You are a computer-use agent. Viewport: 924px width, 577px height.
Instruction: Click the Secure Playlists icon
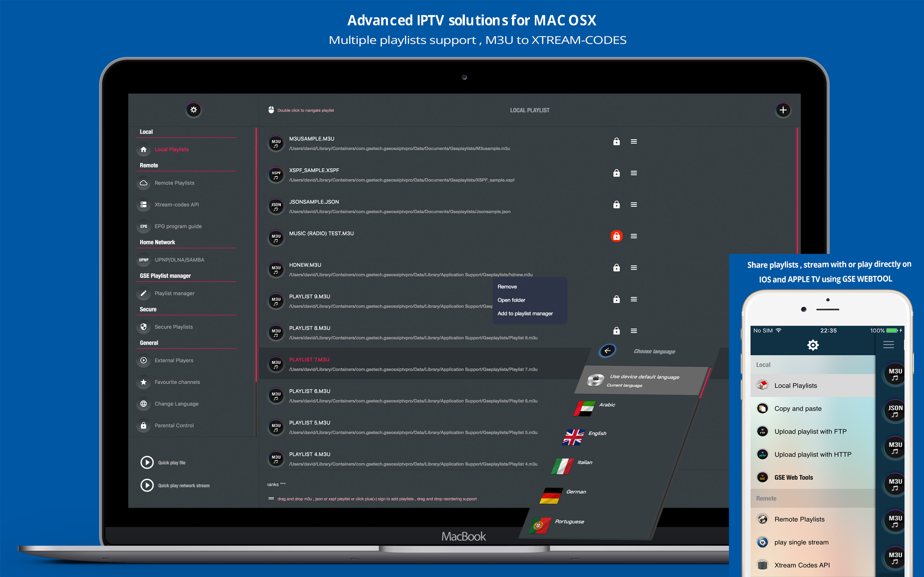(144, 326)
